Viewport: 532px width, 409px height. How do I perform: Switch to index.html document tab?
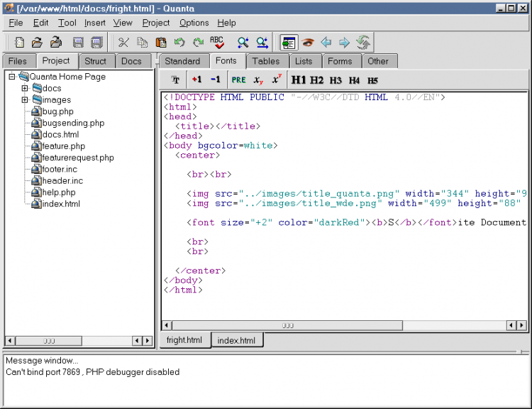pyautogui.click(x=237, y=340)
